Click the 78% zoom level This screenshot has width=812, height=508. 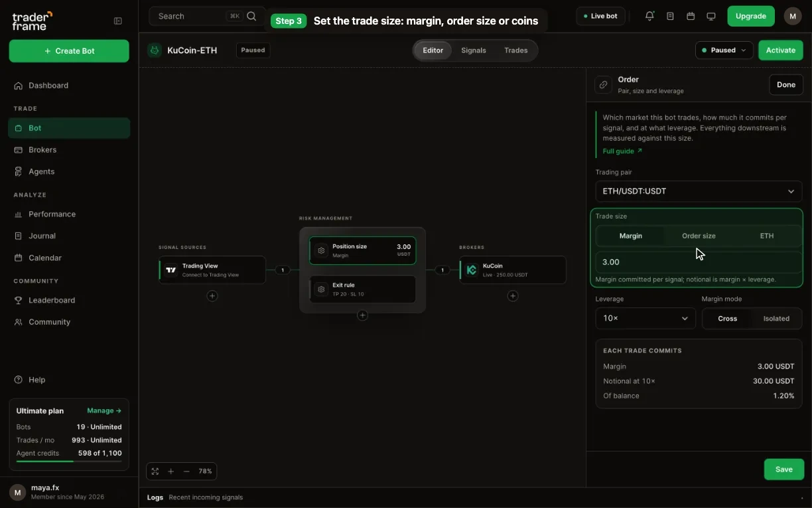205,471
